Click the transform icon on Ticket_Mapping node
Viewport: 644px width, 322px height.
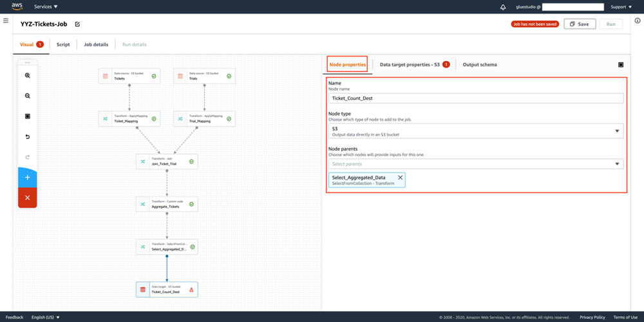pyautogui.click(x=105, y=118)
